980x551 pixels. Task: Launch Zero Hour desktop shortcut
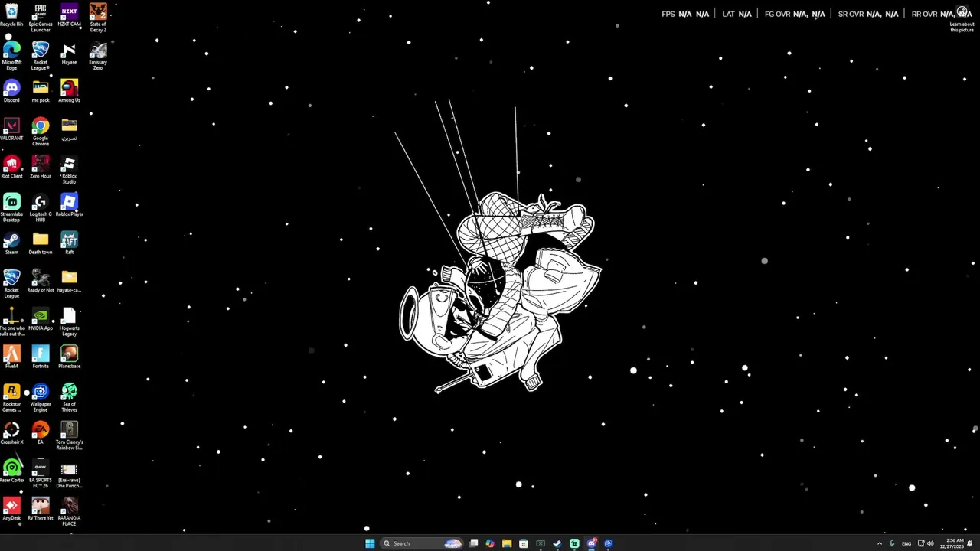pos(41,168)
